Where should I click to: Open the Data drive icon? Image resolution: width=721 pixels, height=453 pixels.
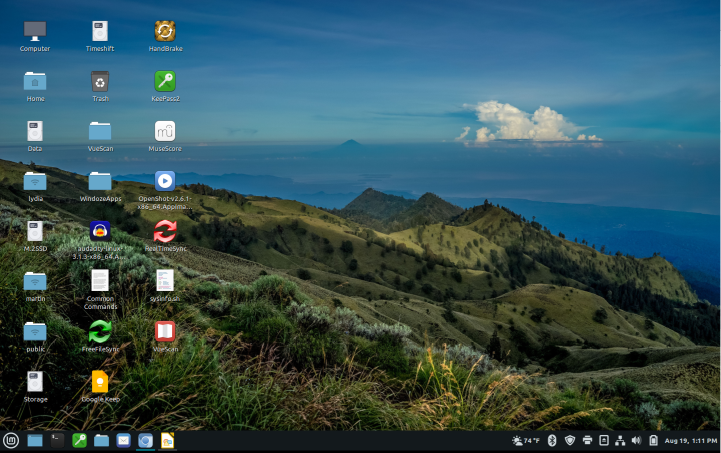coord(35,132)
